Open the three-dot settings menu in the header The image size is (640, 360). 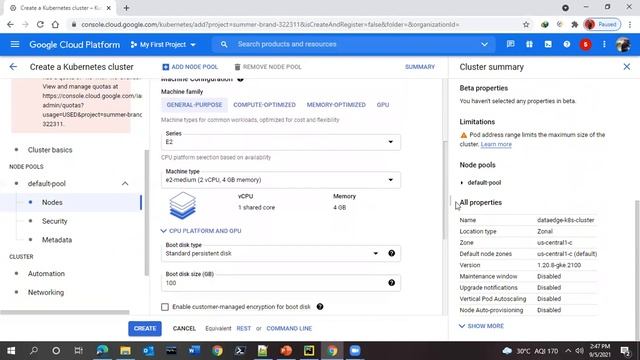[604, 44]
